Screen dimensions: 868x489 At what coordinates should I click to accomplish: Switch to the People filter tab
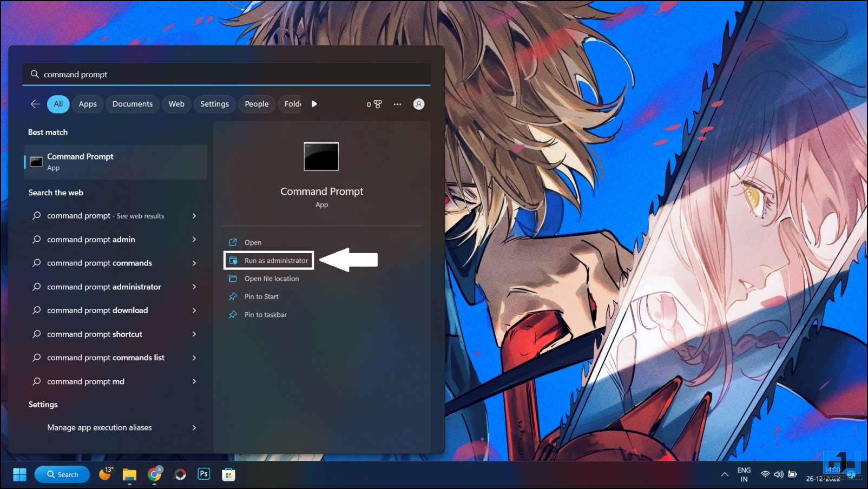click(257, 104)
